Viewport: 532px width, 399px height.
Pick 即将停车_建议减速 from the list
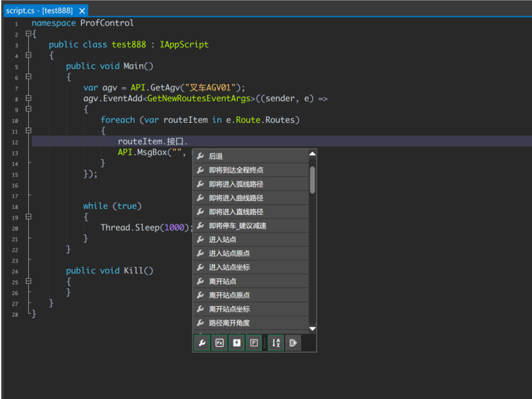[251, 226]
